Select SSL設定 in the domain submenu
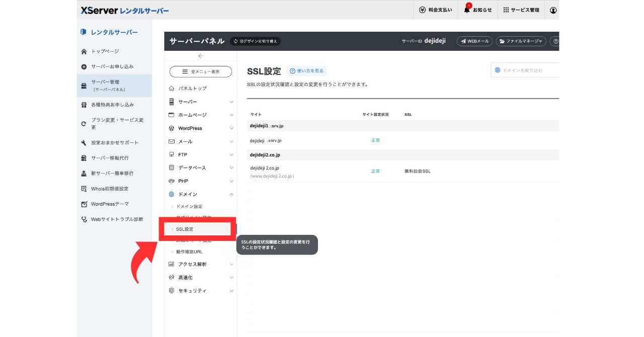The image size is (644, 337). [185, 229]
